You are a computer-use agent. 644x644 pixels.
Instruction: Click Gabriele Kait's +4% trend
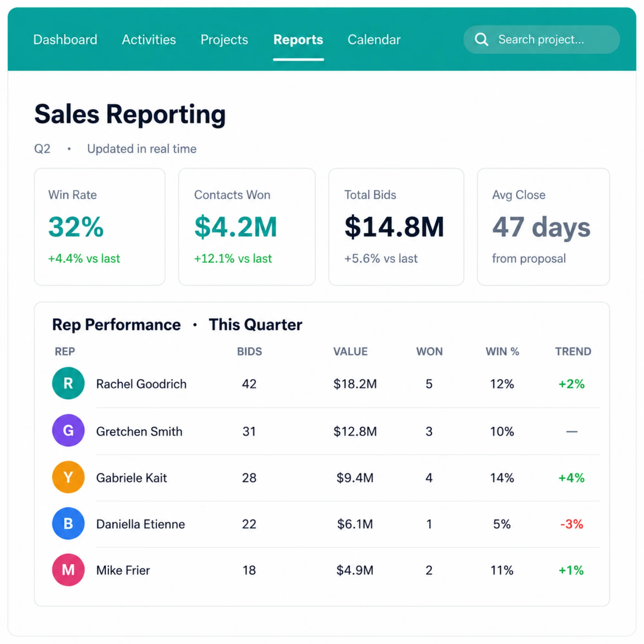[572, 478]
